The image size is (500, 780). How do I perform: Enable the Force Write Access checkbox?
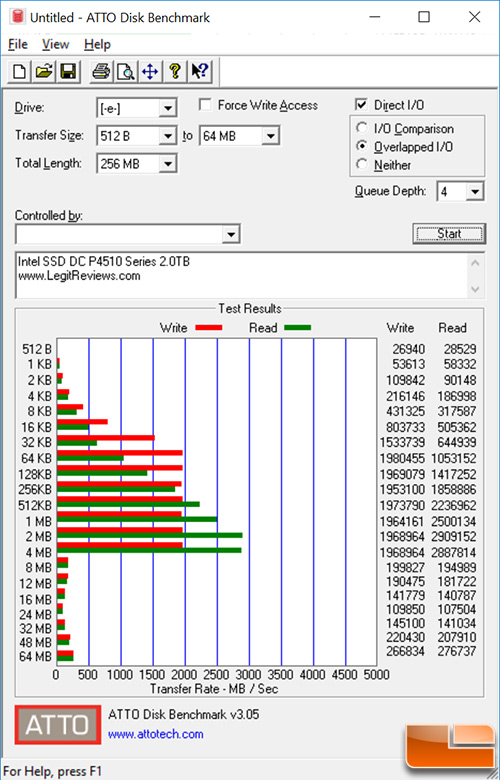pos(204,105)
